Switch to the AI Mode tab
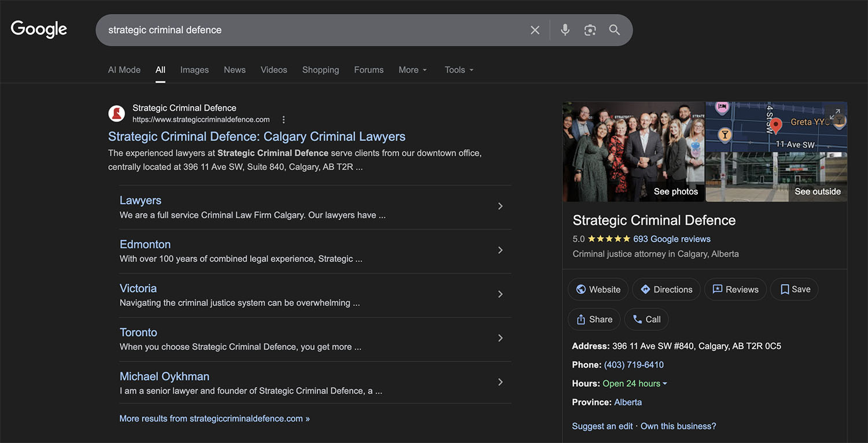Image resolution: width=868 pixels, height=443 pixels. point(124,70)
